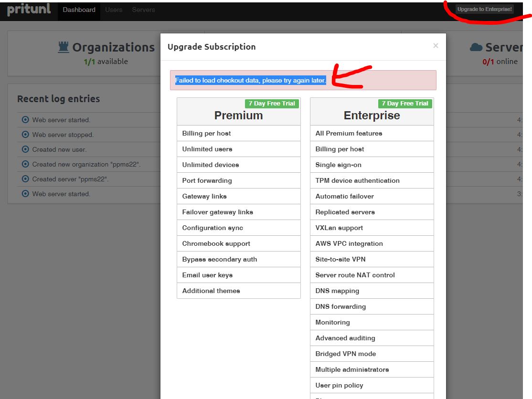This screenshot has height=399, width=532.
Task: Click the "Upgrade Subscription" dialog title
Action: click(212, 47)
